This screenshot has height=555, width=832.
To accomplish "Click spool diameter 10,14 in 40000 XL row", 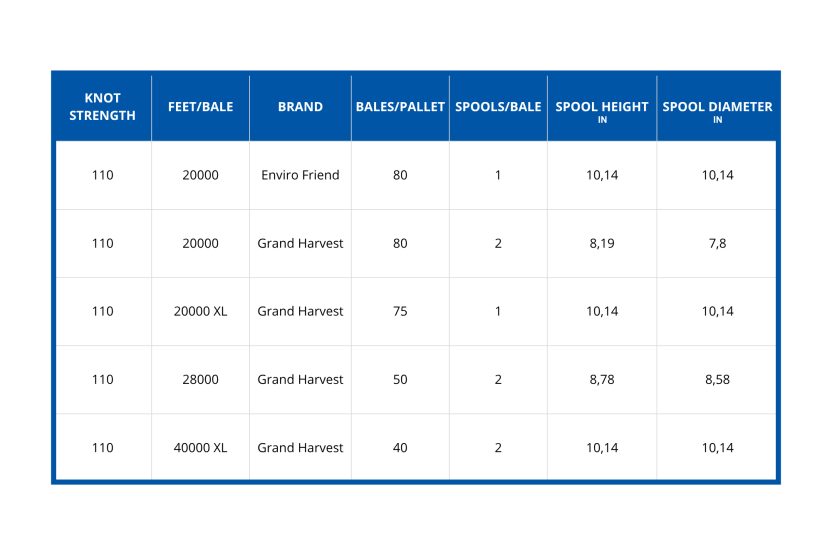I will coord(717,448).
